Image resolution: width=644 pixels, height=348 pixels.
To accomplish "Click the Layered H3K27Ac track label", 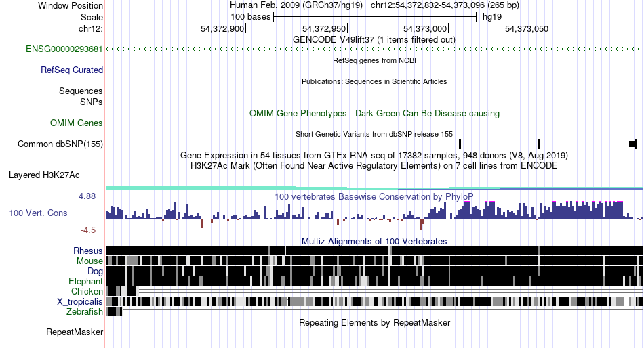I will click(x=44, y=175).
